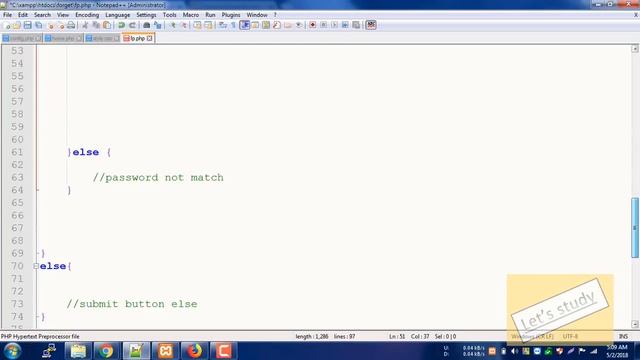Viewport: 640px width, 360px height.
Task: Click the Windows Start button
Action: (x=12, y=351)
